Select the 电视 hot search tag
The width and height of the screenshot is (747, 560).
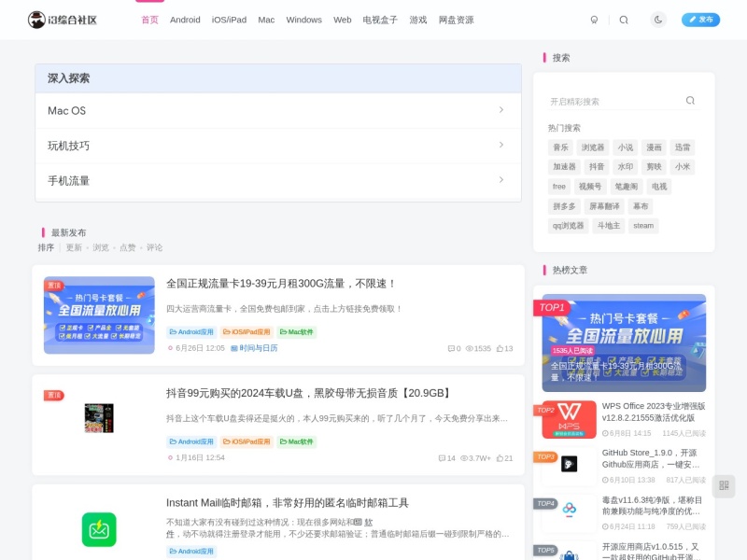click(659, 187)
